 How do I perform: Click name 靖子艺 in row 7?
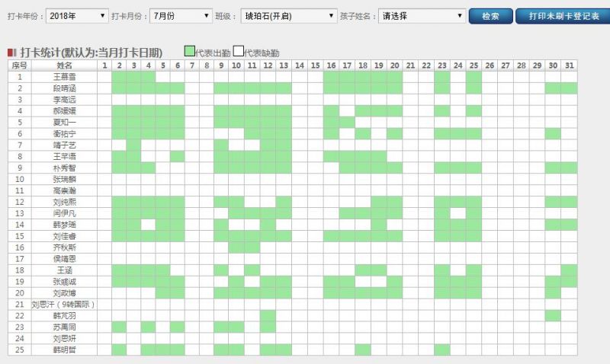[x=64, y=145]
